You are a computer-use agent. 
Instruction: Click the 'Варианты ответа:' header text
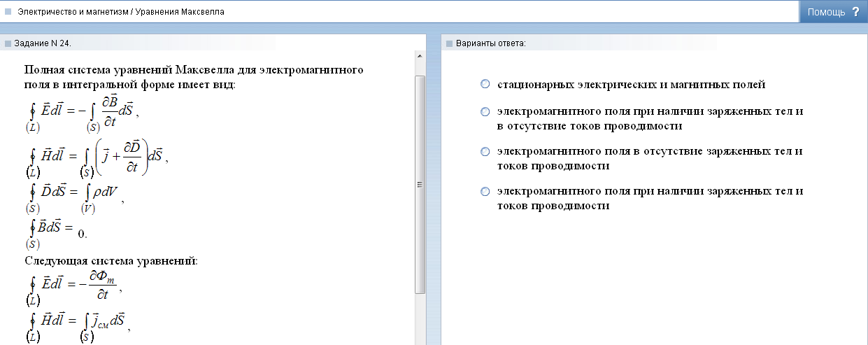(x=490, y=43)
